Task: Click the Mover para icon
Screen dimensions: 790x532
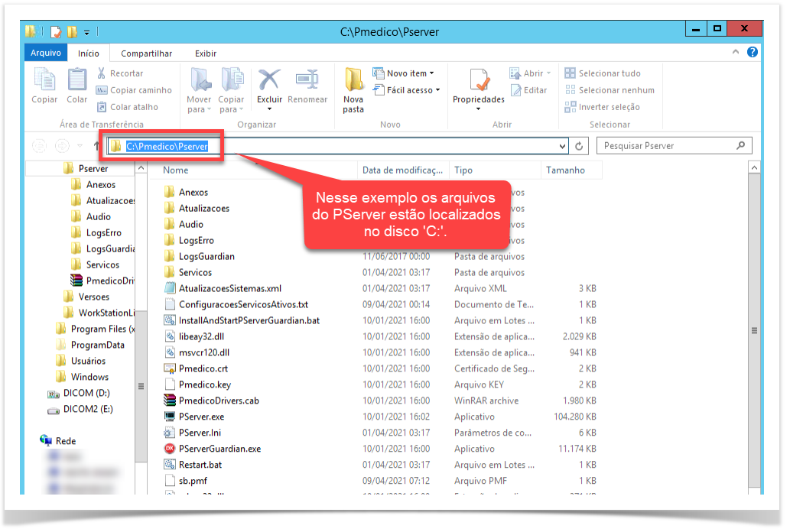Action: 200,80
